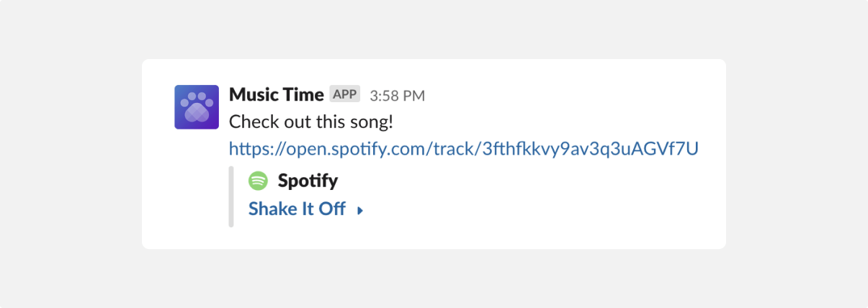Screen dimensions: 868x308
Task: Select the Music Time sender name
Action: (x=276, y=94)
